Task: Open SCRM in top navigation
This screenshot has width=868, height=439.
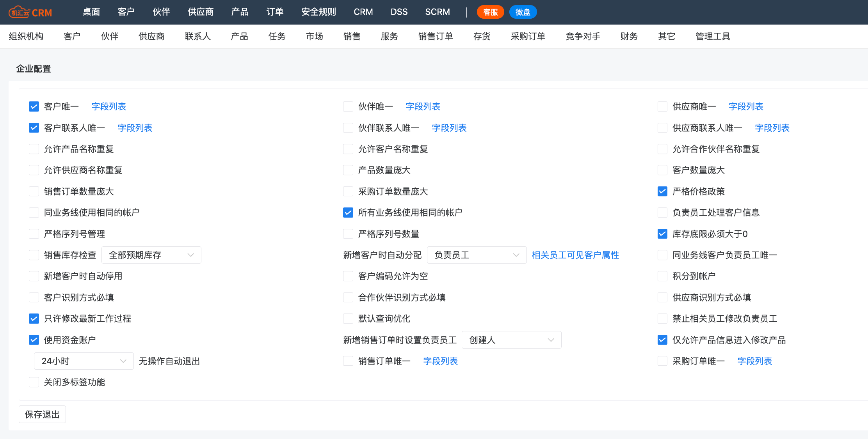Action: point(438,12)
